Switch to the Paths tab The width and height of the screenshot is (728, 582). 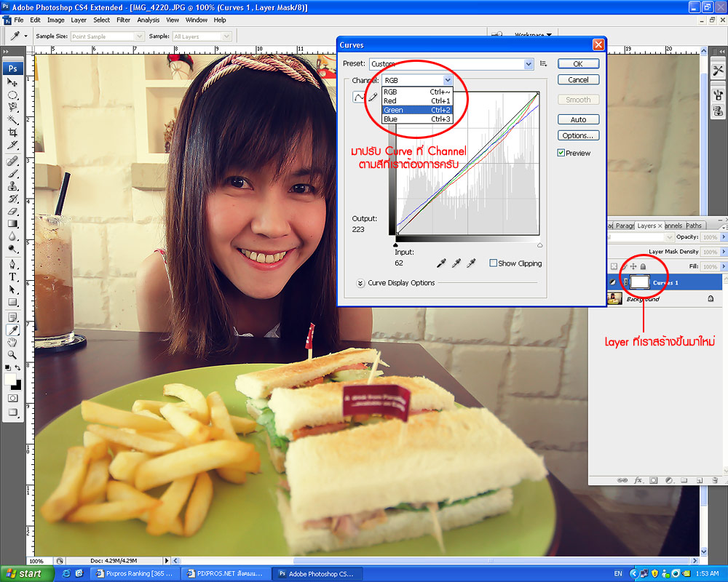coord(694,226)
